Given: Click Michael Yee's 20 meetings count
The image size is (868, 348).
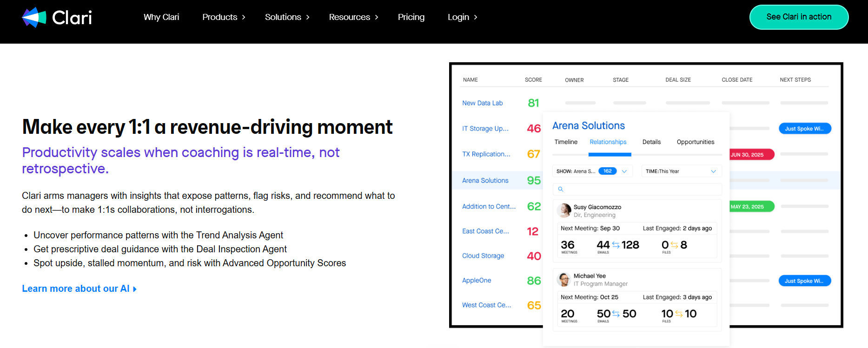Looking at the screenshot, I should [568, 314].
